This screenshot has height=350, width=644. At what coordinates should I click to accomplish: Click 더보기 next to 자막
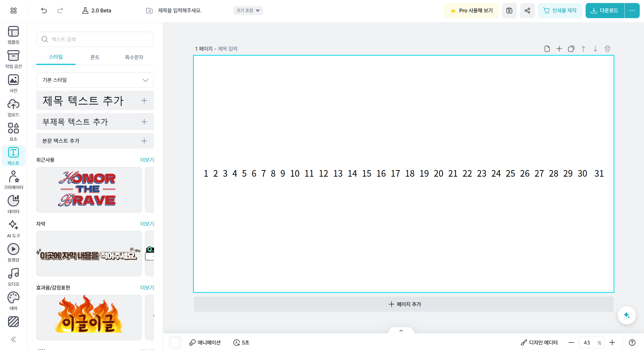(147, 224)
